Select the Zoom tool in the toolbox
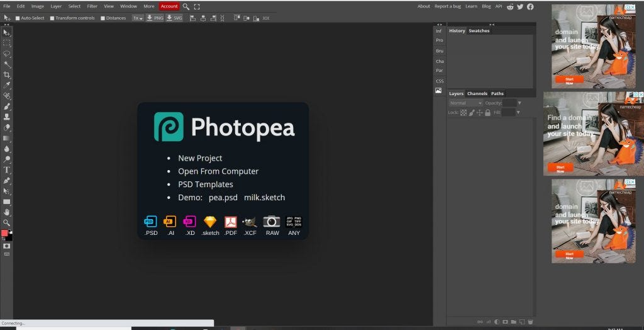 click(6, 222)
